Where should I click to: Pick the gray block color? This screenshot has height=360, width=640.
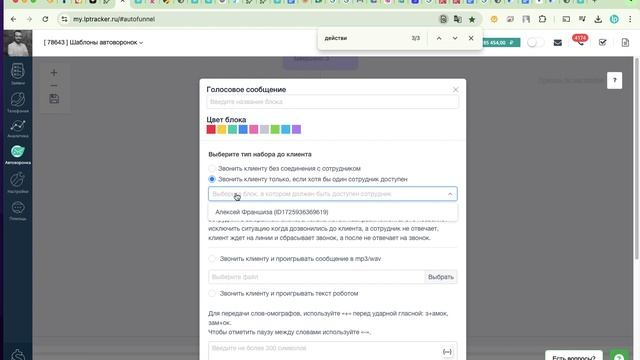coord(264,129)
